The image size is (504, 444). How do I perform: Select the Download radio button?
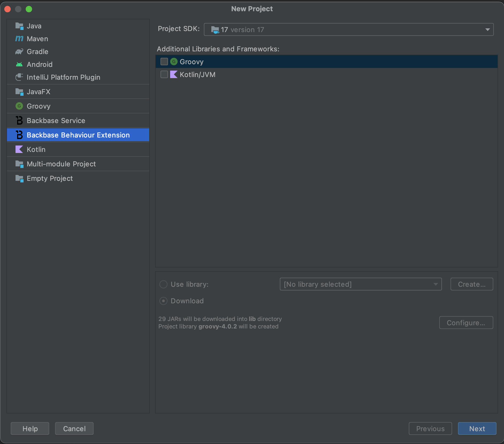coord(163,301)
